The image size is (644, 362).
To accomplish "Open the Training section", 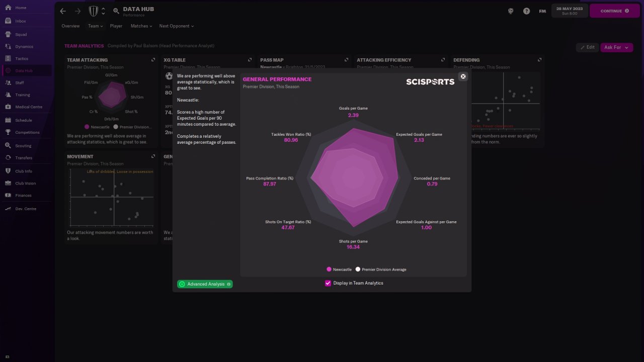I will [x=26, y=95].
